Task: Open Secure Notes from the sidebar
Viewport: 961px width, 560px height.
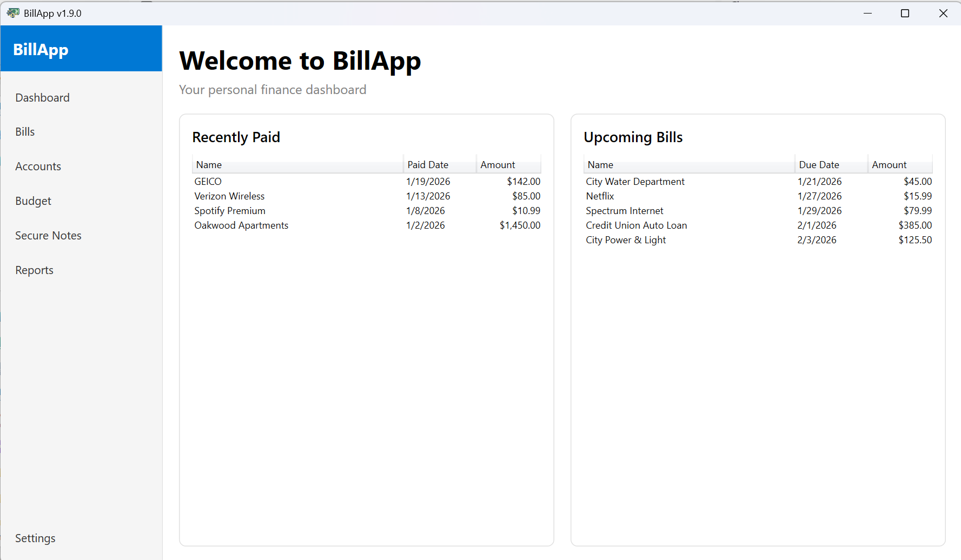Action: [48, 235]
